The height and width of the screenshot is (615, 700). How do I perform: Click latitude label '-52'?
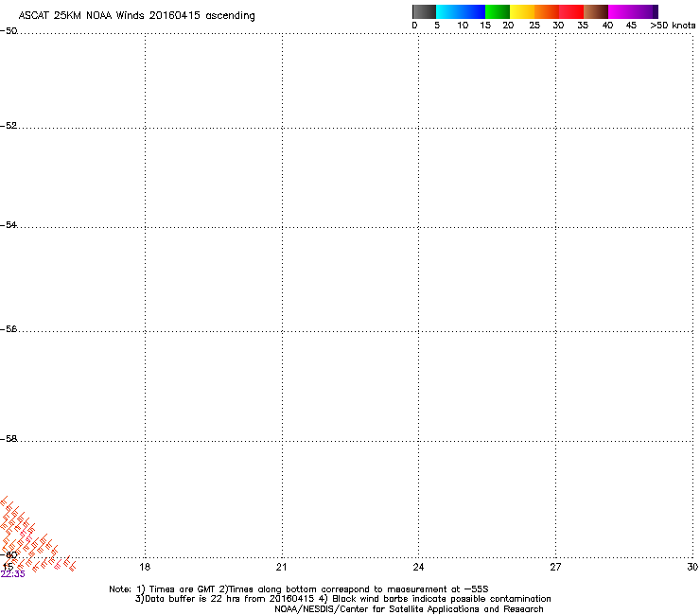(9, 126)
